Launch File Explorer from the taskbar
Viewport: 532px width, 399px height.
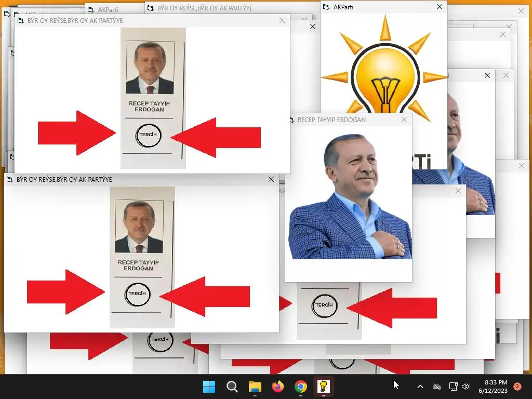coord(255,387)
